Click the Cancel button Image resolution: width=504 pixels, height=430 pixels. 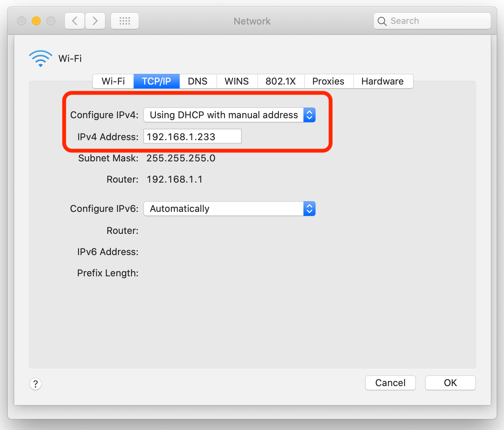[391, 383]
